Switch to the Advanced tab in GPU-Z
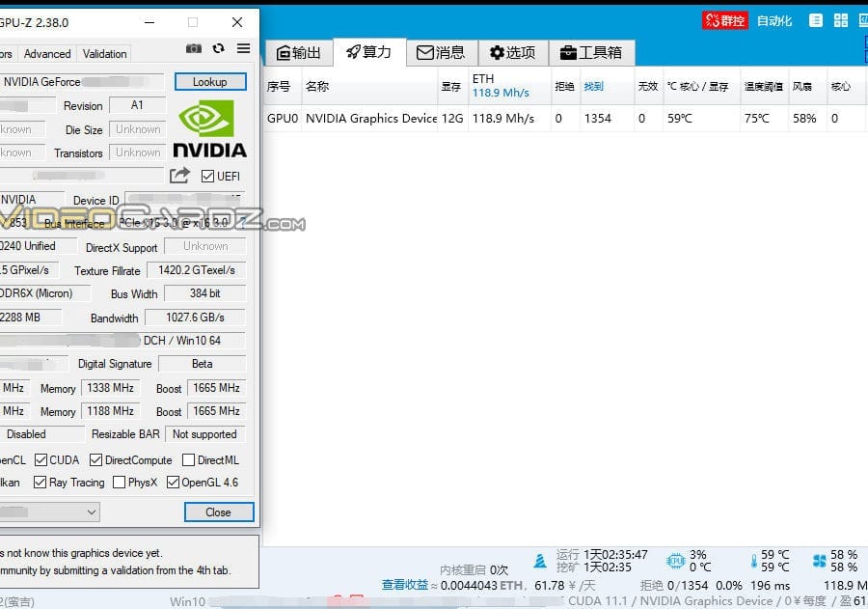Image resolution: width=868 pixels, height=609 pixels. 47,54
